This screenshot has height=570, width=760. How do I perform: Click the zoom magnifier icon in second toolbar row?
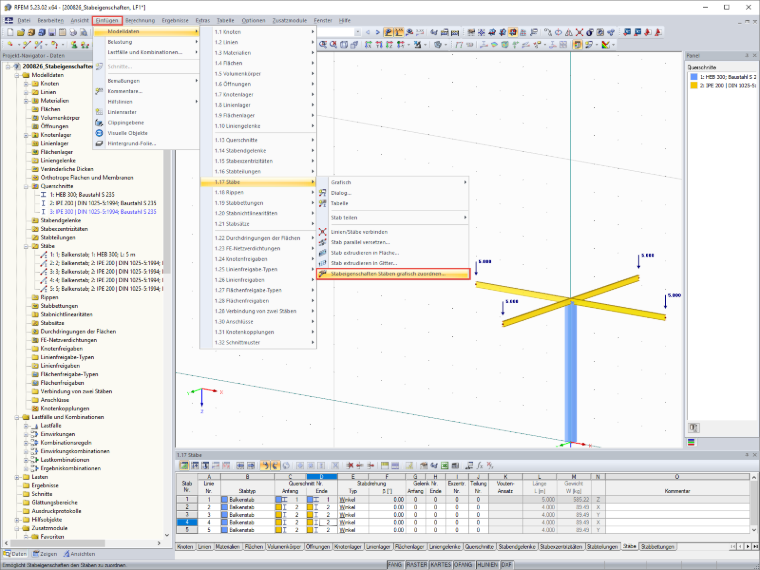point(323,45)
